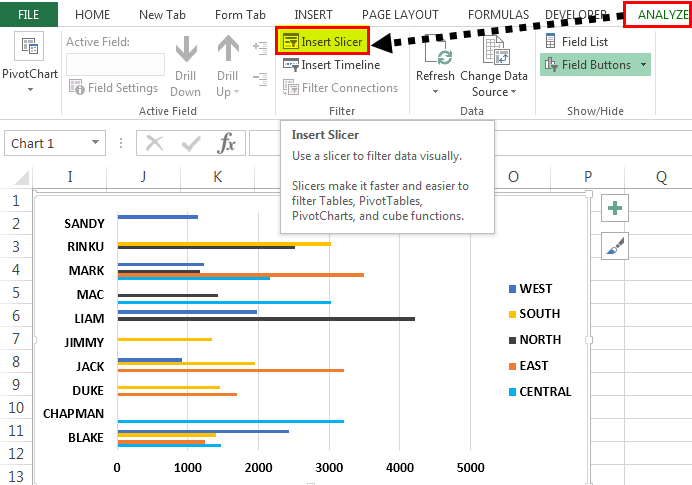This screenshot has height=485, width=692.
Task: Expand the Field Buttons dropdown arrow
Action: pyautogui.click(x=643, y=65)
